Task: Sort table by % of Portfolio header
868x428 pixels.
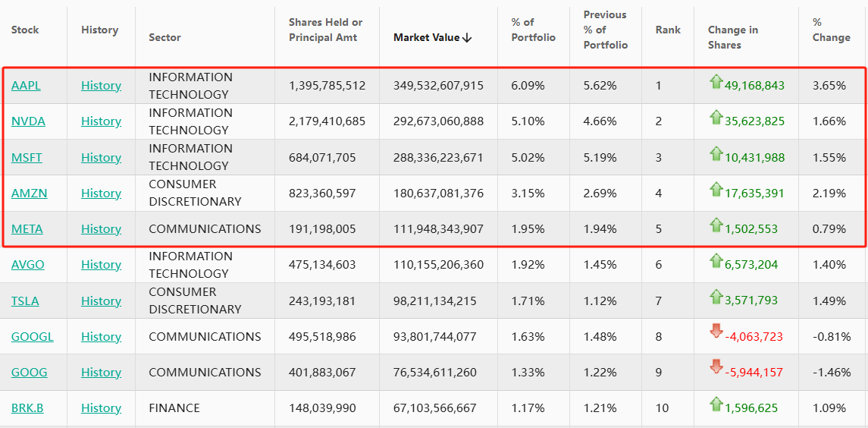Action: click(533, 30)
